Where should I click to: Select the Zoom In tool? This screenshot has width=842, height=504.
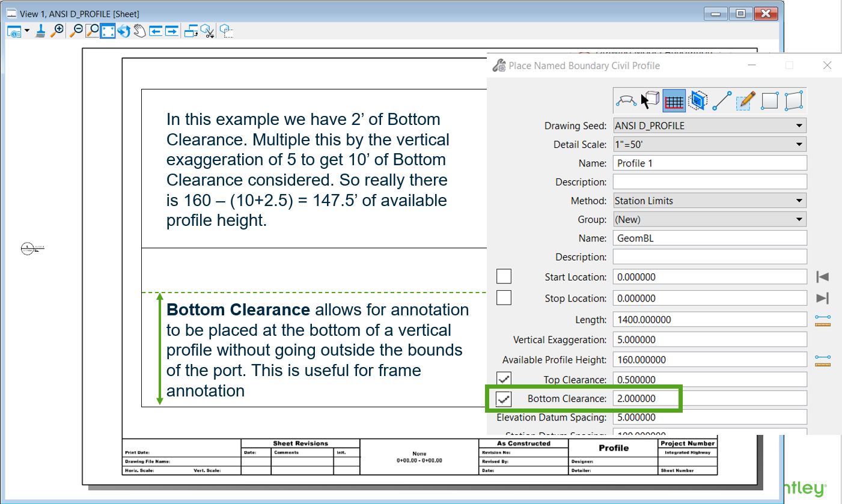[x=57, y=31]
